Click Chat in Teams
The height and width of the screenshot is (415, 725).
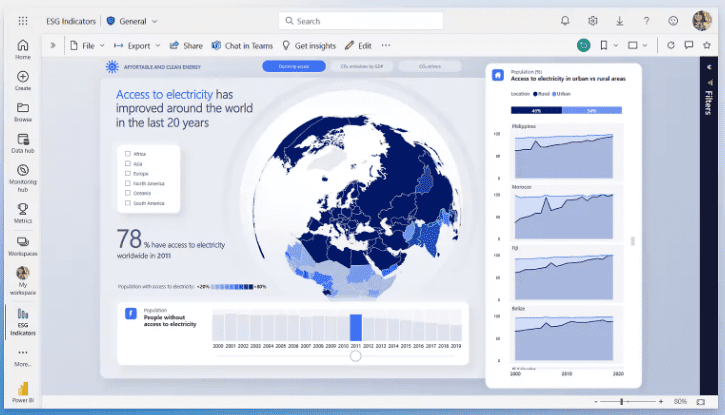coord(242,46)
